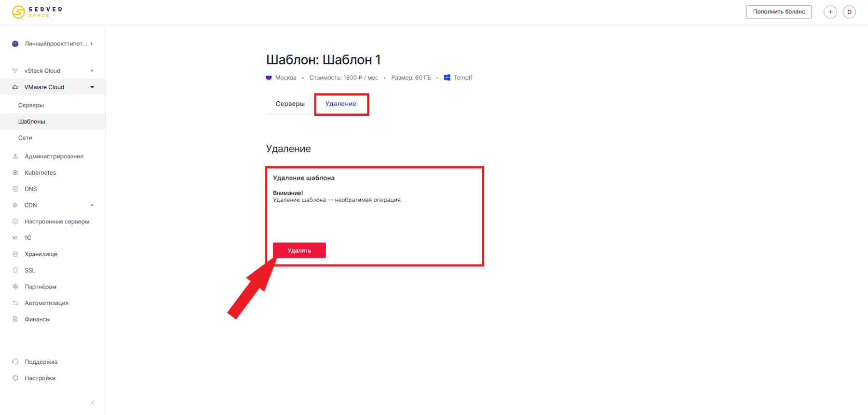Expand the CDN submenu arrow

tap(92, 205)
